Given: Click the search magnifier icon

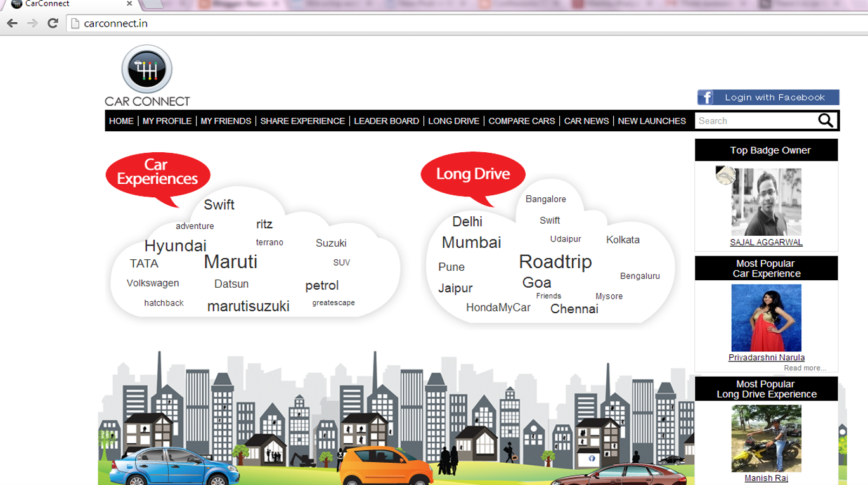Looking at the screenshot, I should point(826,120).
